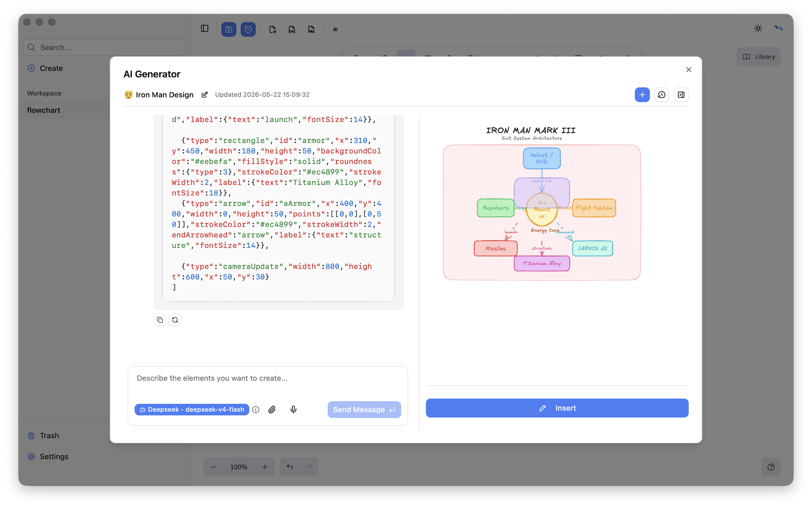The image size is (812, 508).
Task: Select the Helmet / HUD node in preview
Action: click(542, 158)
